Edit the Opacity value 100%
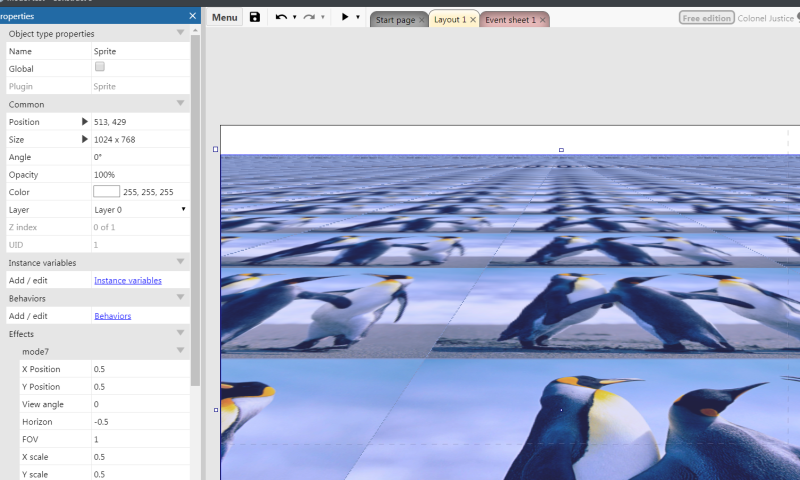The height and width of the screenshot is (480, 800). pos(140,174)
